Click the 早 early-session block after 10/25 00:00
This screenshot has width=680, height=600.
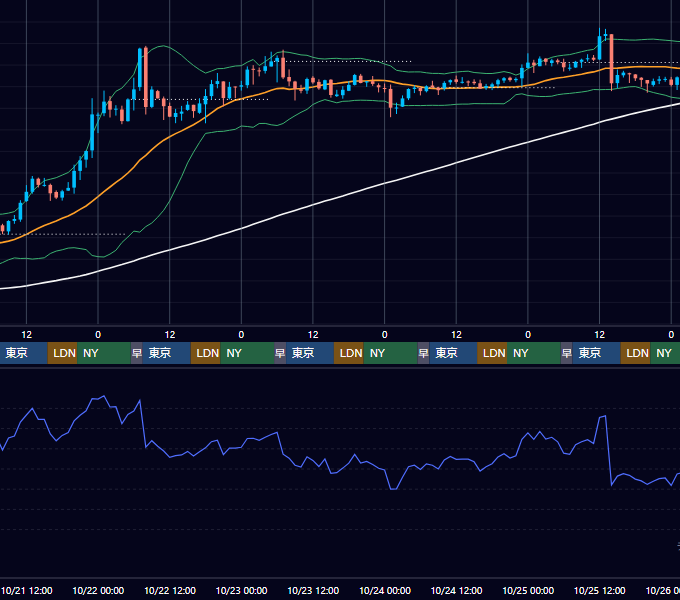tap(566, 353)
